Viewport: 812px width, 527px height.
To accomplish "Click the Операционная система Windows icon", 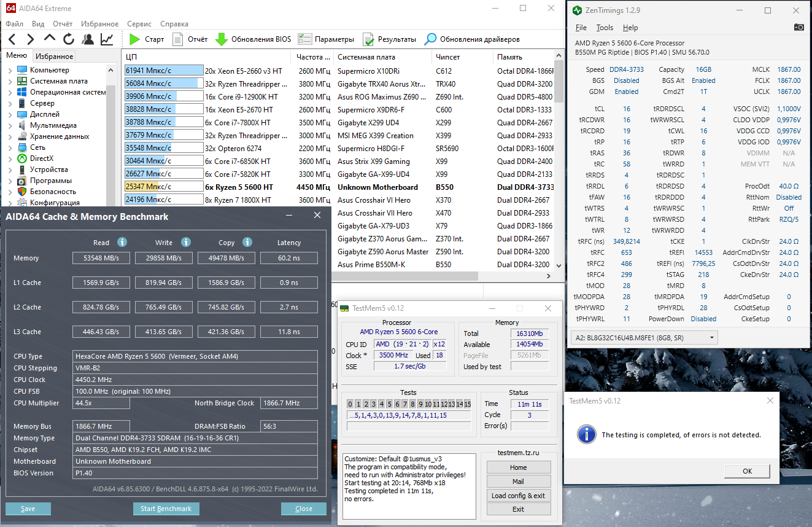I will pos(22,92).
